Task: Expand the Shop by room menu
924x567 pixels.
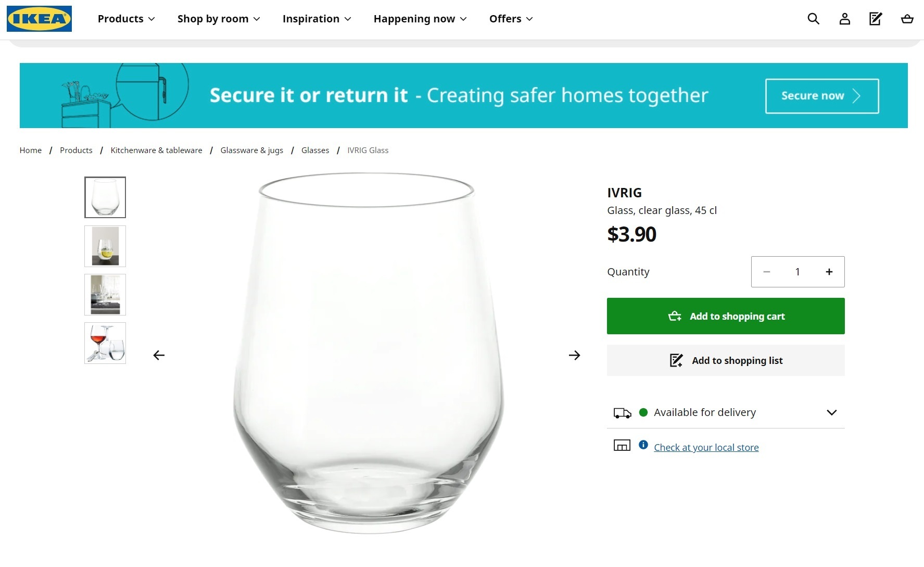Action: 219,19
